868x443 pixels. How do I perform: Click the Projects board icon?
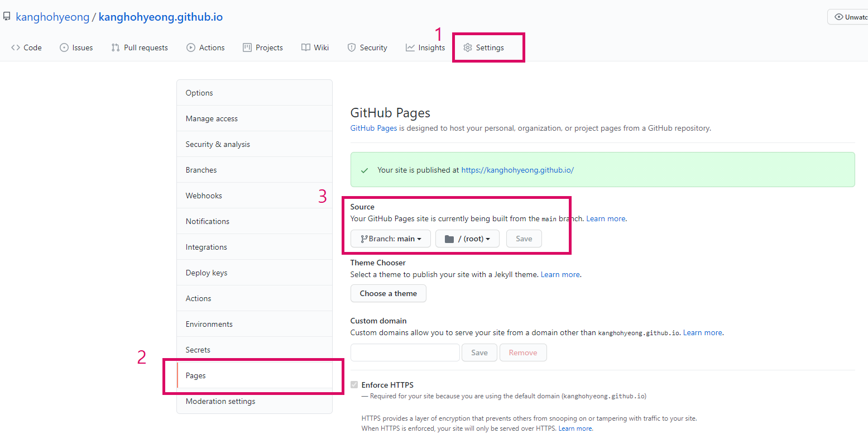(247, 47)
